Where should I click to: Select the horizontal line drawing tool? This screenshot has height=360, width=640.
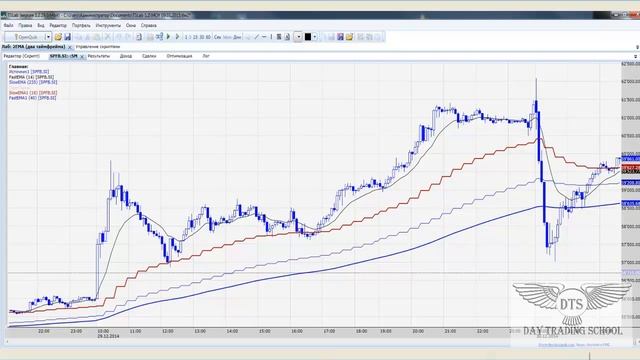[264, 37]
